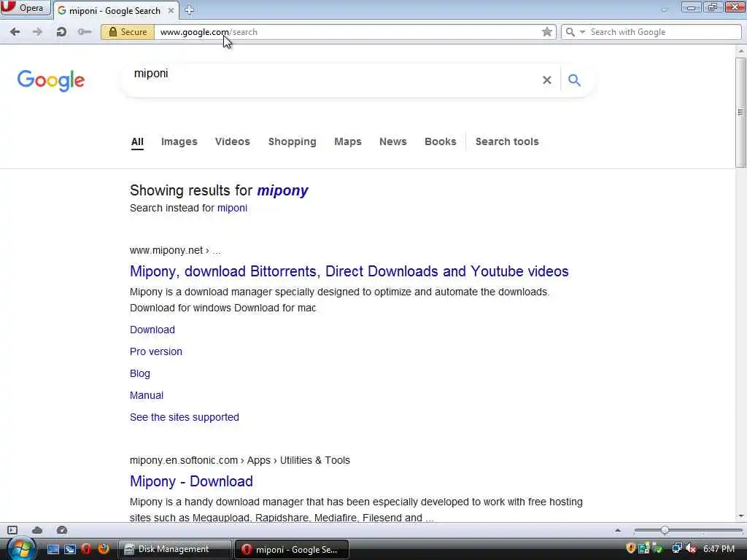The height and width of the screenshot is (560, 747).
Task: Open the Download sitelink
Action: pyautogui.click(x=152, y=330)
